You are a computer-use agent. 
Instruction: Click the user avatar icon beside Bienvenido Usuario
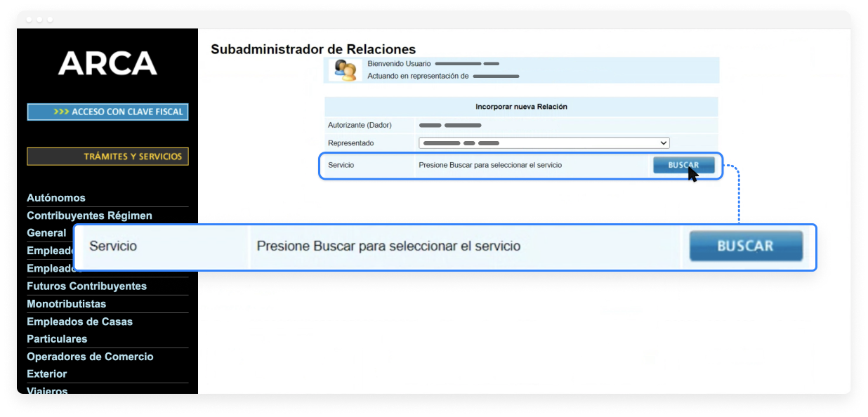coord(345,70)
